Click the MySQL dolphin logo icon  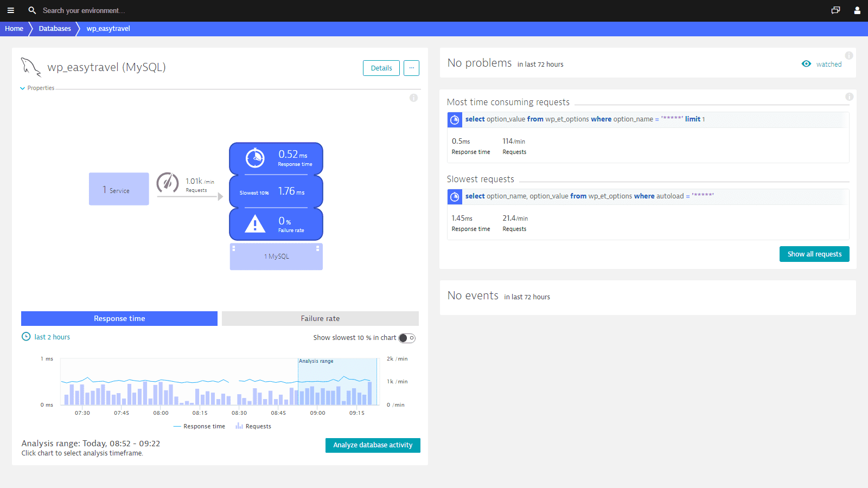[31, 67]
